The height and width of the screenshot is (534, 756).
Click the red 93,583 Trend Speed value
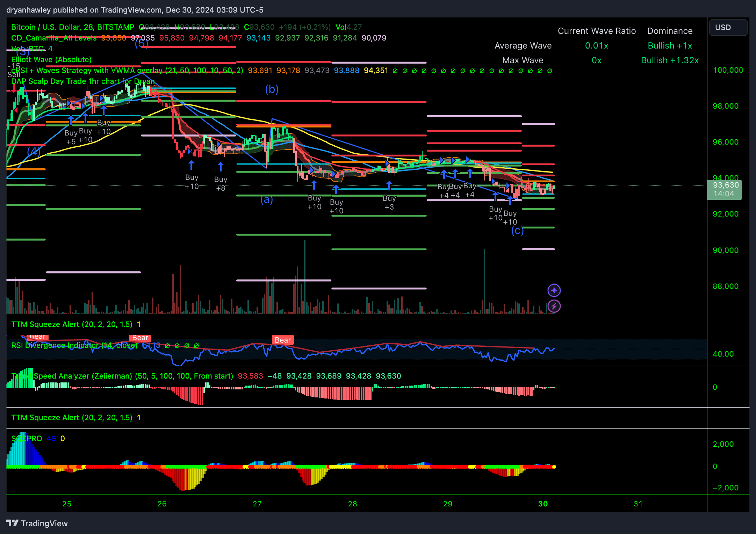[250, 376]
